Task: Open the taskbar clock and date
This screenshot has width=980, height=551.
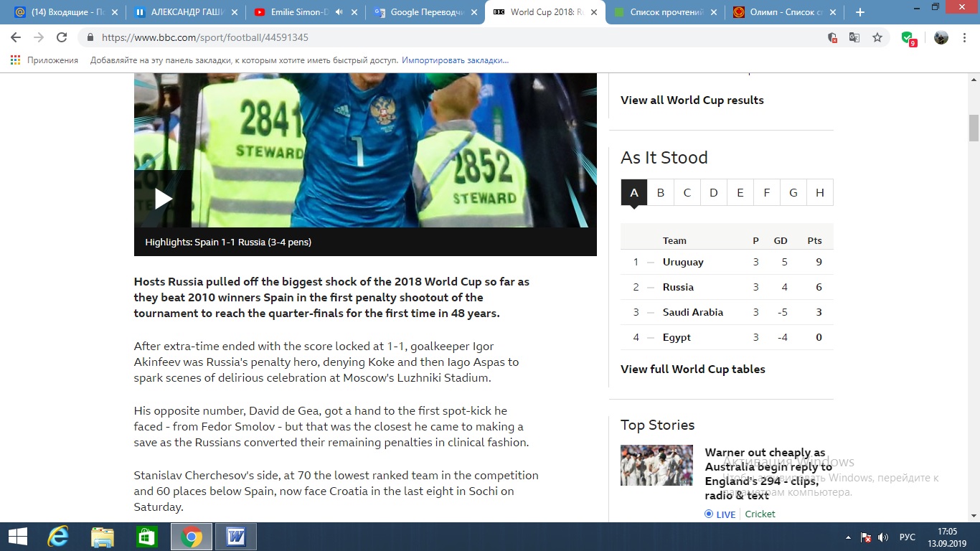Action: 947,537
